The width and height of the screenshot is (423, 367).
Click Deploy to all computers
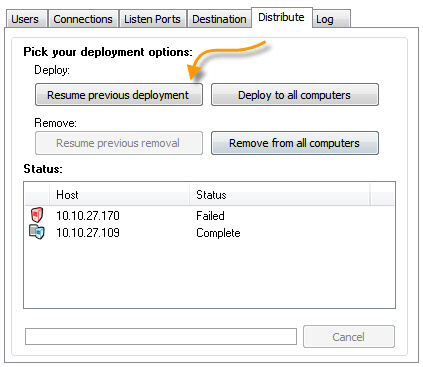pos(295,95)
